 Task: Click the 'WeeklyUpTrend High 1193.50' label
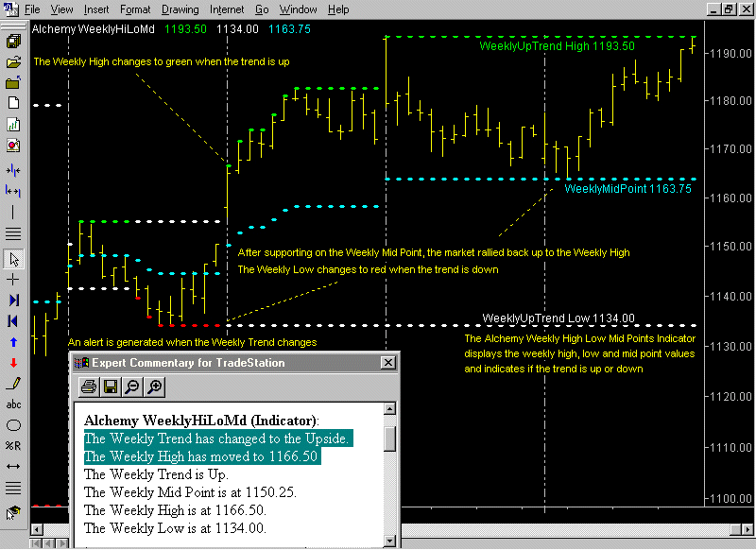click(557, 46)
